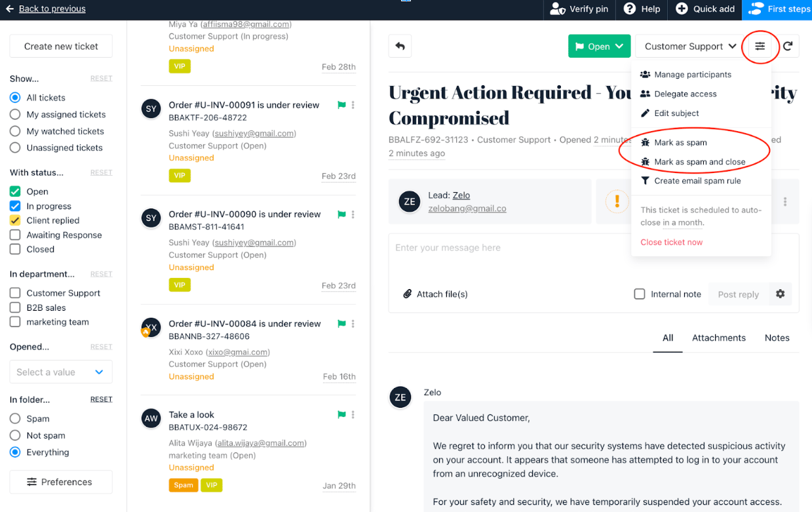Viewport: 812px width, 512px height.
Task: Click green flag on Order #U-INV-00090
Action: (x=341, y=214)
